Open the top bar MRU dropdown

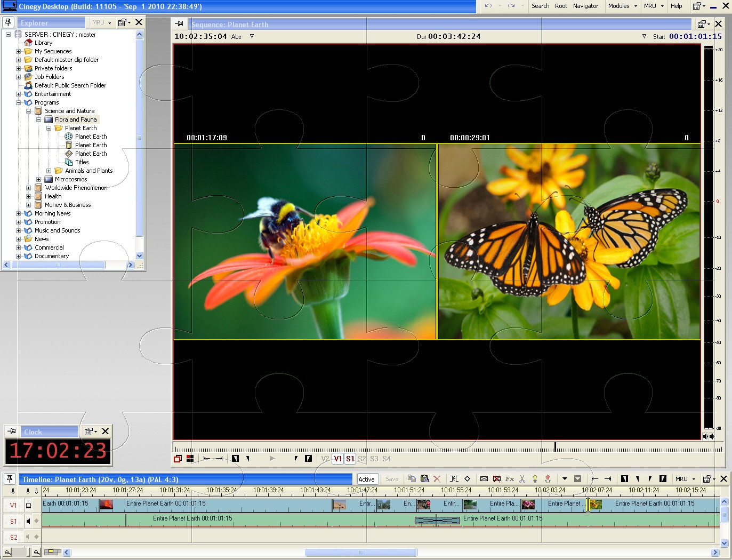[654, 6]
